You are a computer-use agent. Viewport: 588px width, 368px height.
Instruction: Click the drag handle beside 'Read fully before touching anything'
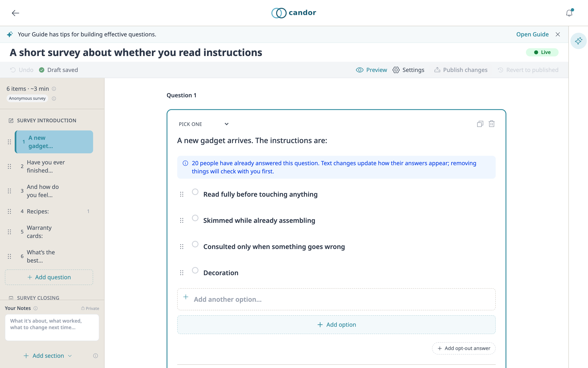182,194
